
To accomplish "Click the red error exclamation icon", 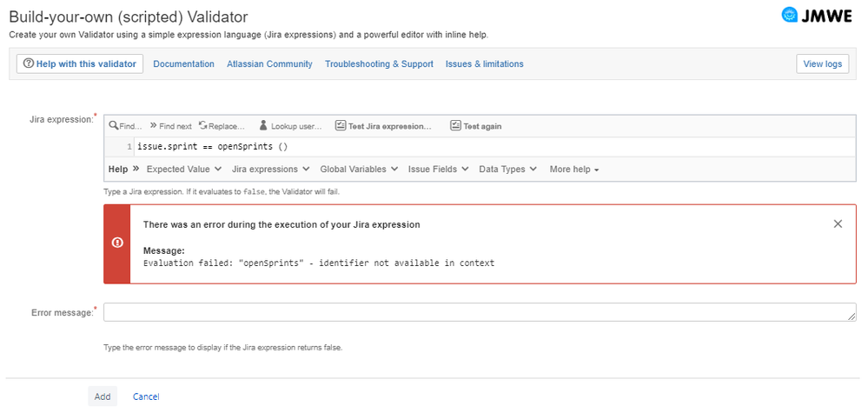I will pos(117,243).
